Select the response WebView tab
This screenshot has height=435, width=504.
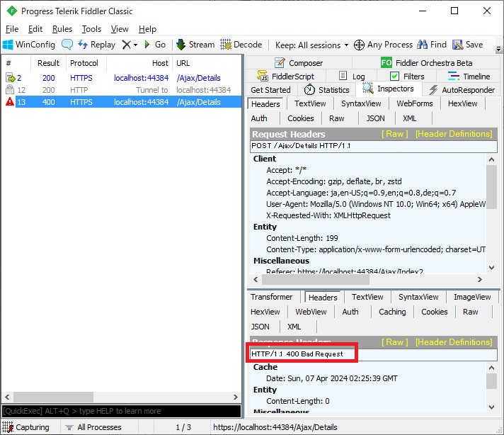tap(311, 312)
